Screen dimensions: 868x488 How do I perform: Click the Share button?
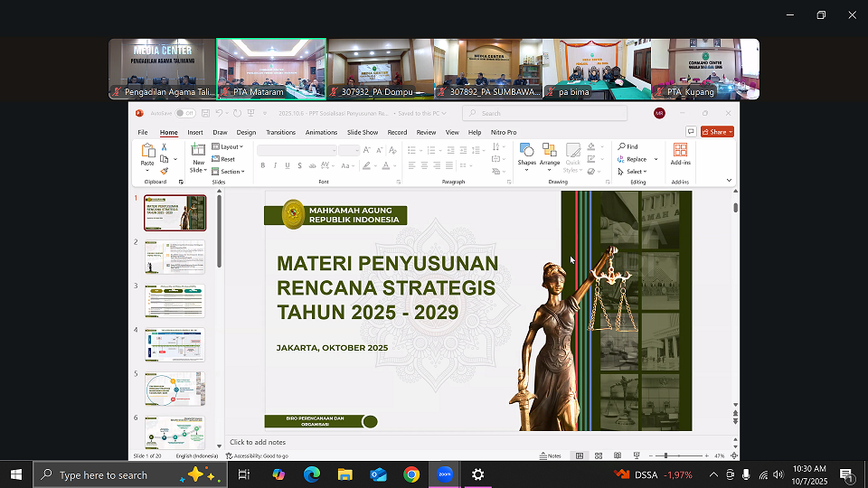(x=716, y=132)
